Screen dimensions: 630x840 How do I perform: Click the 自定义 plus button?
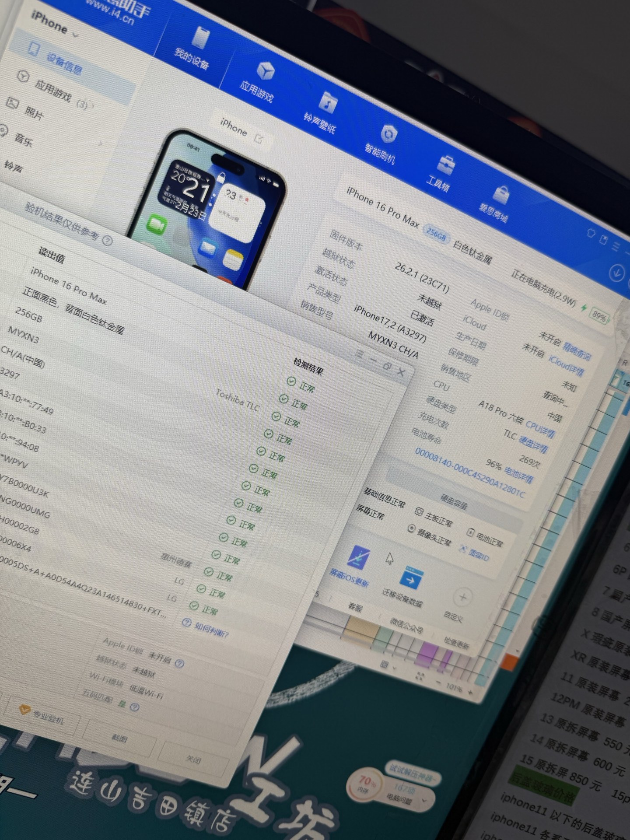[462, 597]
